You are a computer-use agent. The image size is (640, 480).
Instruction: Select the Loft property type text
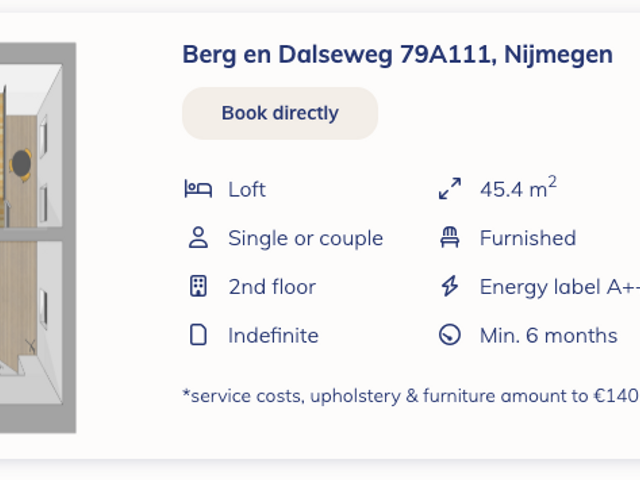click(247, 189)
